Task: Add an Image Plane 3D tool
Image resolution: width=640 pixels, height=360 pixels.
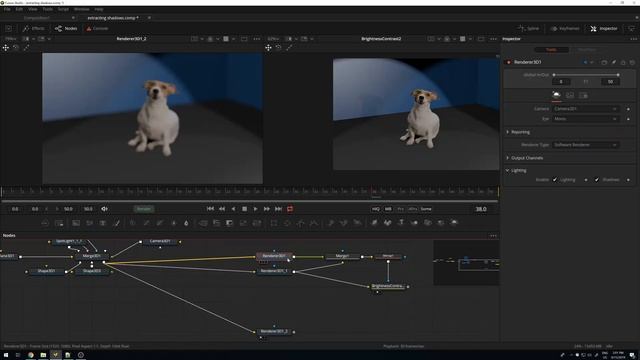Action: (x=374, y=223)
